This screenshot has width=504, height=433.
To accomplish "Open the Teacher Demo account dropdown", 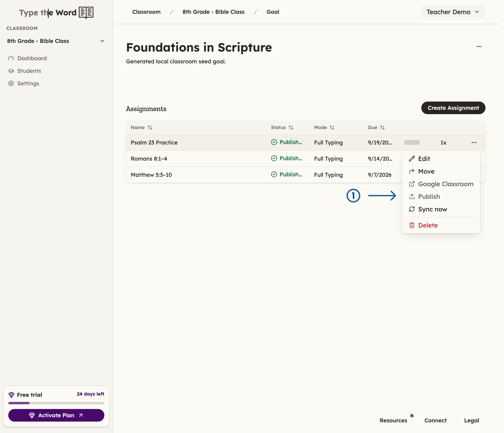I will pyautogui.click(x=453, y=12).
